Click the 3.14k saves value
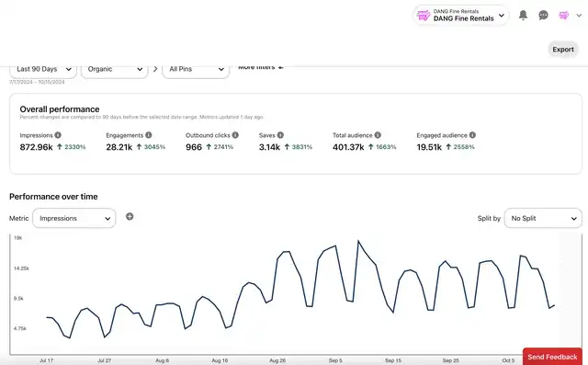The width and height of the screenshot is (588, 365). click(269, 147)
